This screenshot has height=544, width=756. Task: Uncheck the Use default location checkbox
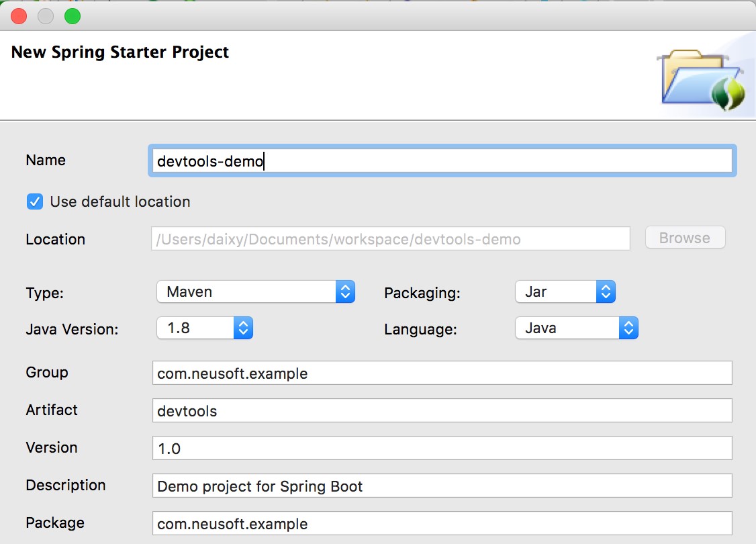pyautogui.click(x=35, y=201)
